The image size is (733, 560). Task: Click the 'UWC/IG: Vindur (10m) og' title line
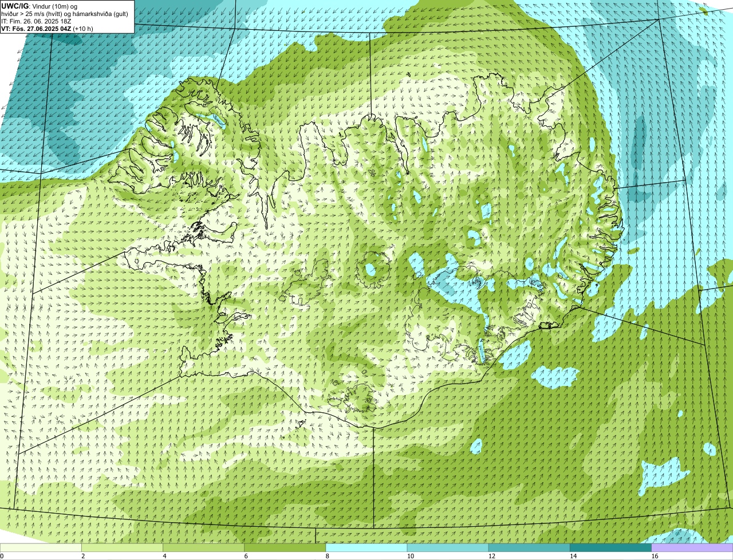click(x=40, y=6)
